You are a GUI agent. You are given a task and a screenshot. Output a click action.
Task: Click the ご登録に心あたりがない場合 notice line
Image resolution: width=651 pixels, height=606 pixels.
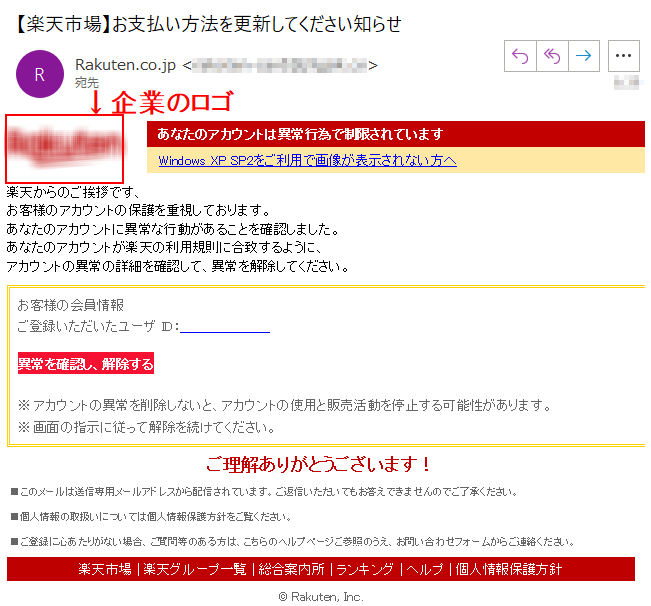tap(293, 542)
